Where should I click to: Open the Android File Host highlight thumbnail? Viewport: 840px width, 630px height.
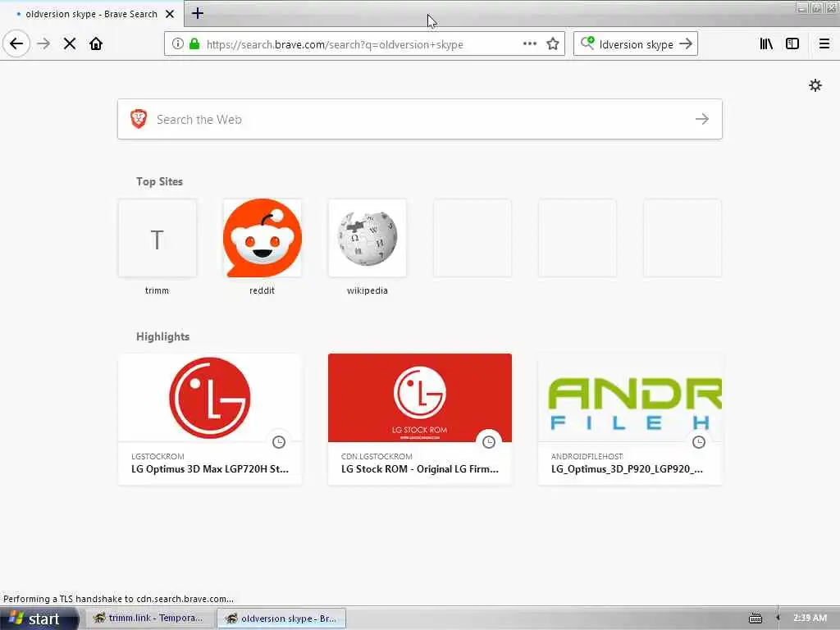coord(629,398)
